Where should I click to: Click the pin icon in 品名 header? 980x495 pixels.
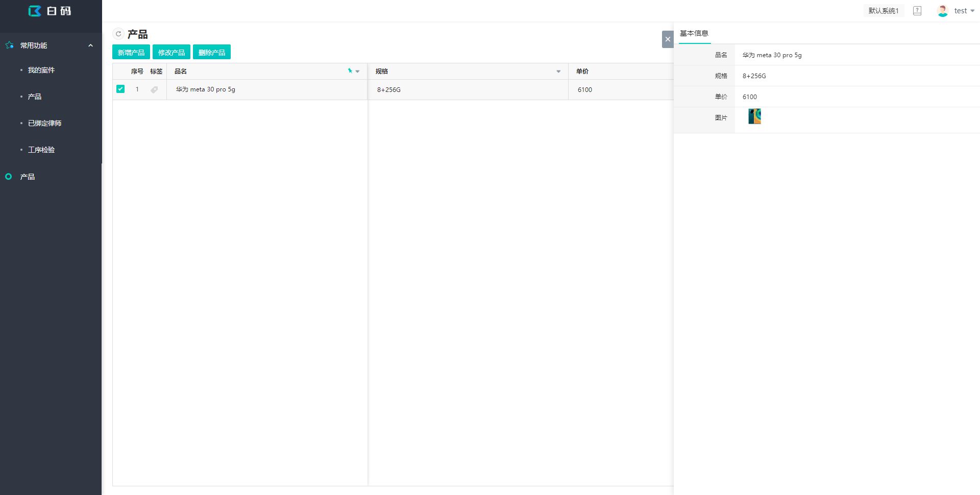pyautogui.click(x=350, y=71)
